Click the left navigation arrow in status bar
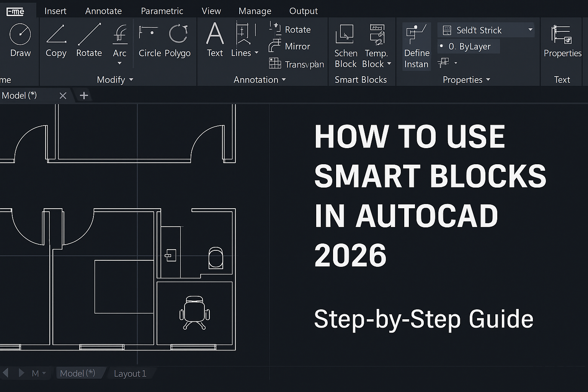 tap(6, 373)
